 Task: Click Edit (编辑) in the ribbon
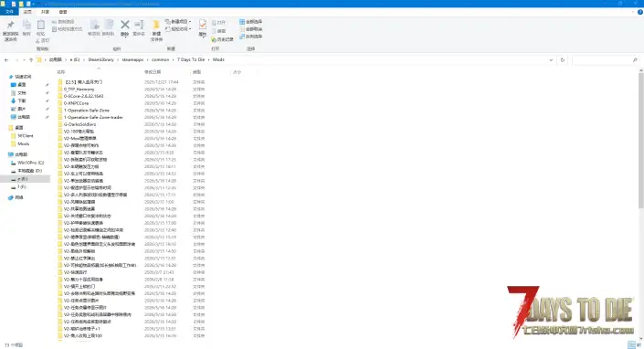click(x=219, y=31)
